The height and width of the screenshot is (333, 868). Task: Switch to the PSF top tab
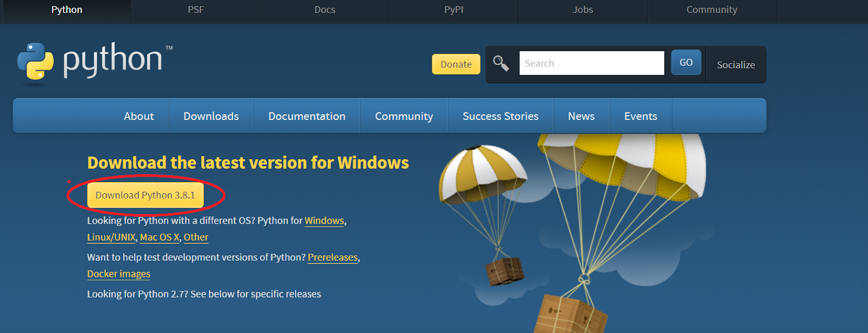[196, 10]
